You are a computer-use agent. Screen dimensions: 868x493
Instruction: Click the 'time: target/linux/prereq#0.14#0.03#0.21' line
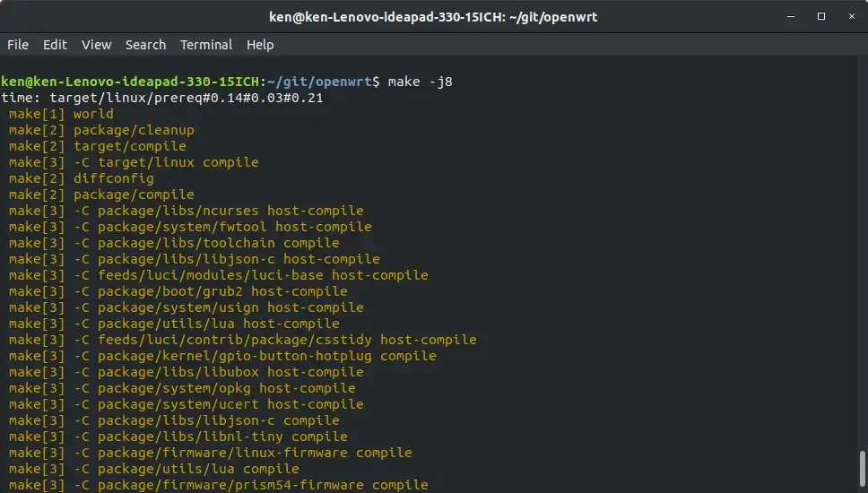click(x=162, y=98)
